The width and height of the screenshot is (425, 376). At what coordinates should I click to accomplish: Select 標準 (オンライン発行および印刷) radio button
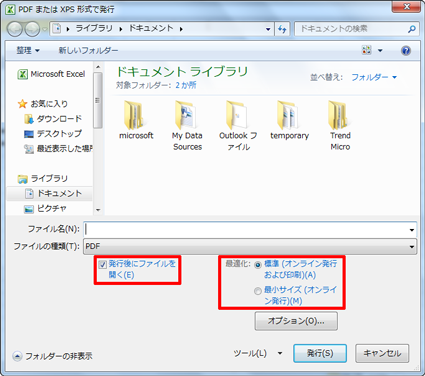coord(258,265)
